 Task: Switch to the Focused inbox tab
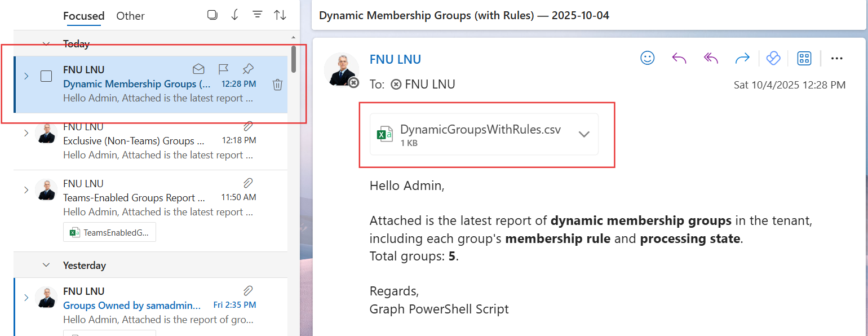[x=83, y=16]
